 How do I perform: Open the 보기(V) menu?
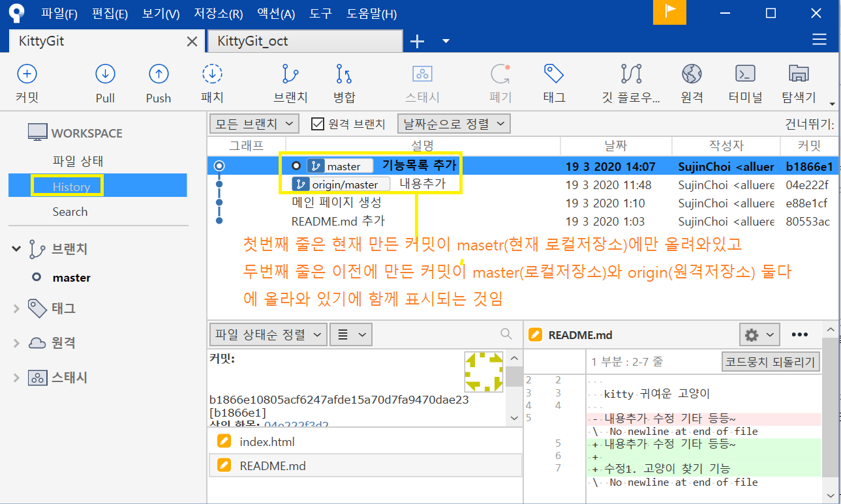point(161,14)
